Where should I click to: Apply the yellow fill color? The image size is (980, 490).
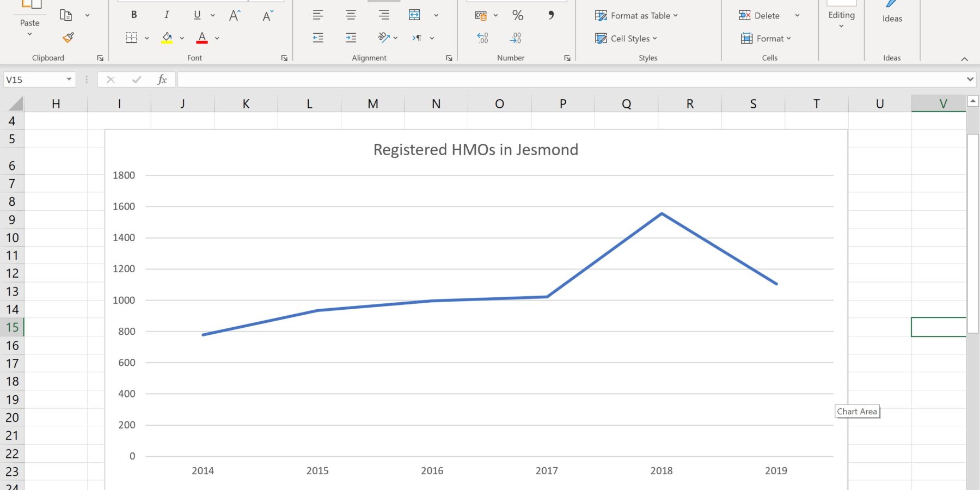pos(167,38)
